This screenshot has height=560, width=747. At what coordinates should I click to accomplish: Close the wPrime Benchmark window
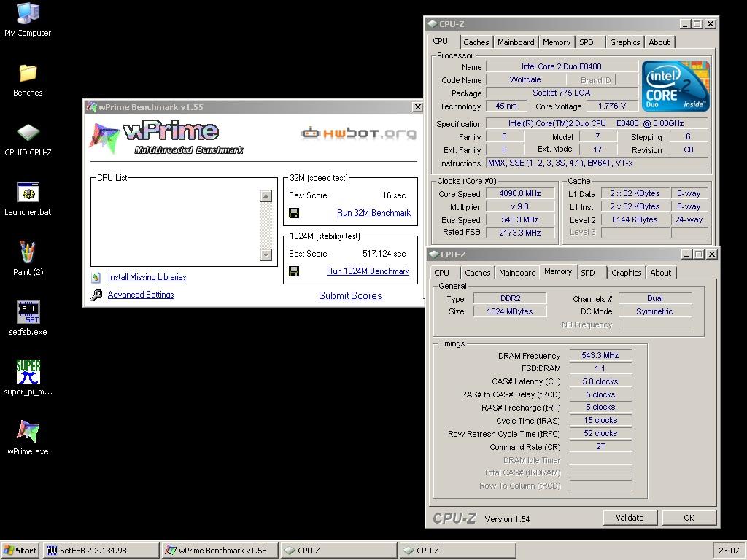pyautogui.click(x=417, y=107)
